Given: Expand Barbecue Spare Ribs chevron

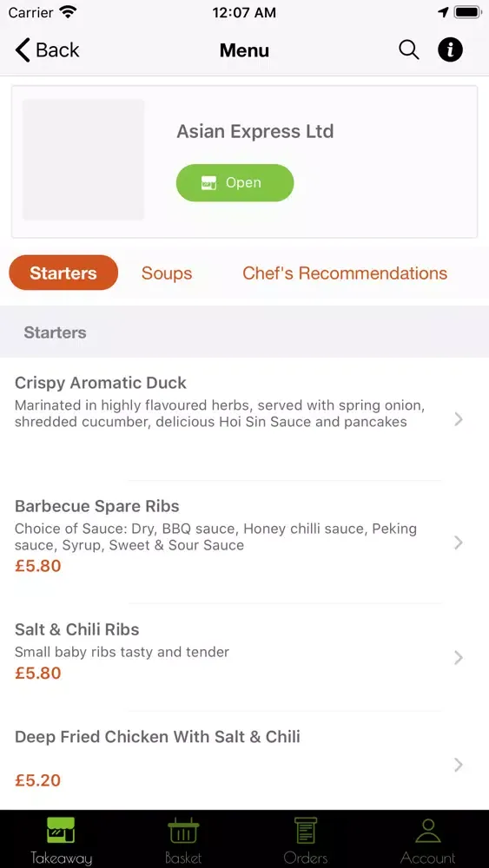Looking at the screenshot, I should pyautogui.click(x=458, y=542).
